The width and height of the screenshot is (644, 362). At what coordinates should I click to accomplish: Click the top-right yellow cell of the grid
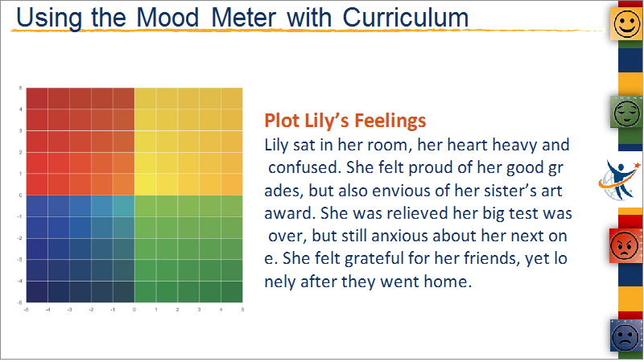[232, 98]
